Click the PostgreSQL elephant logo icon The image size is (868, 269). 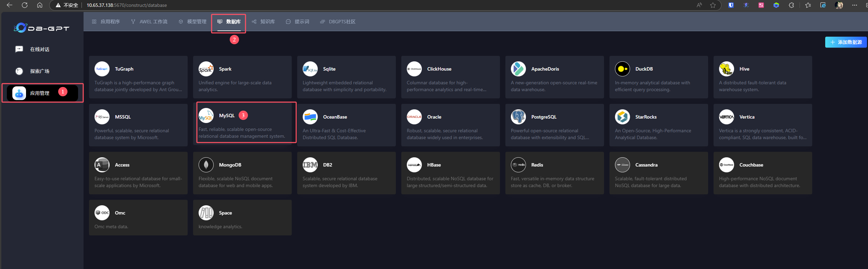pyautogui.click(x=518, y=117)
